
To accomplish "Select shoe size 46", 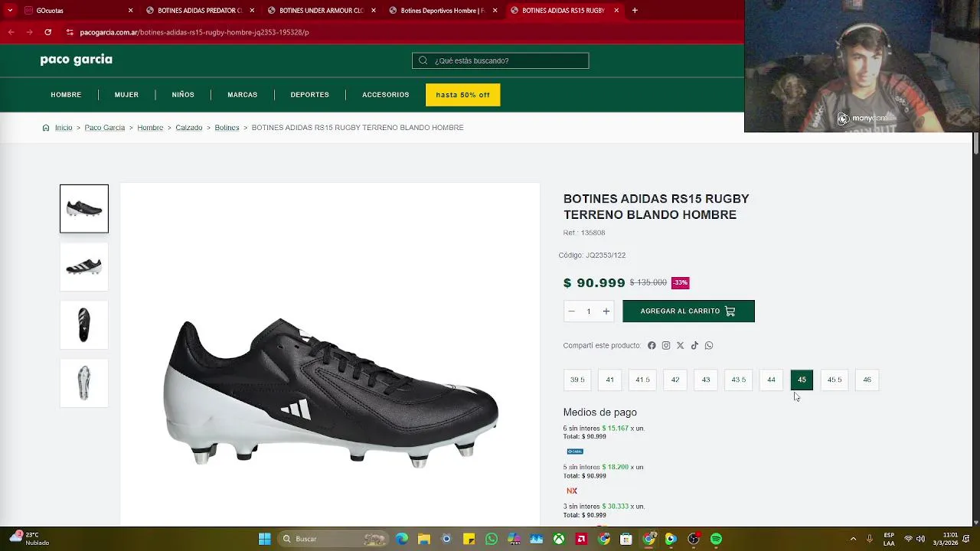I will [867, 380].
